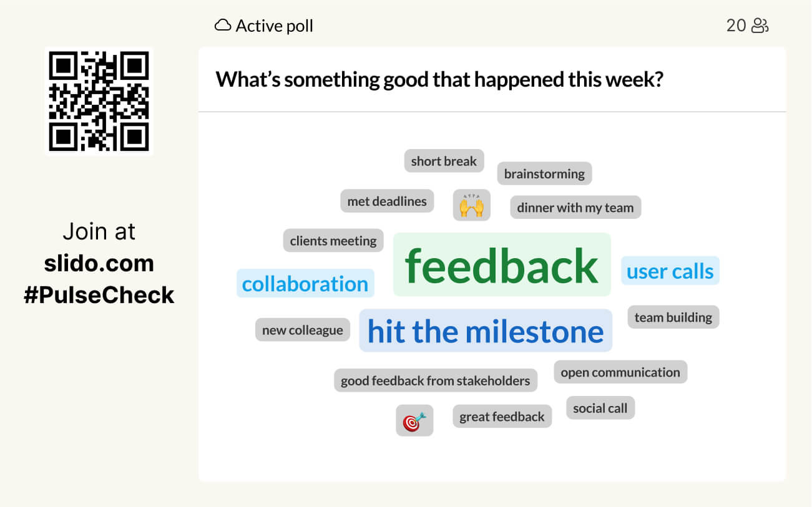This screenshot has width=812, height=507.
Task: Click the 'user calls' word tag
Action: [x=670, y=271]
